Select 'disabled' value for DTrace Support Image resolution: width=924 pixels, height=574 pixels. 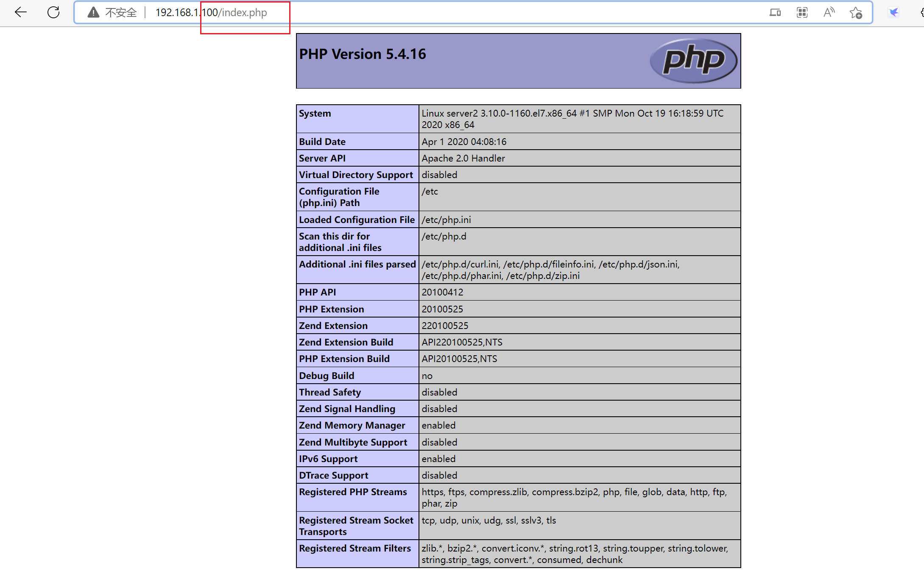(439, 475)
